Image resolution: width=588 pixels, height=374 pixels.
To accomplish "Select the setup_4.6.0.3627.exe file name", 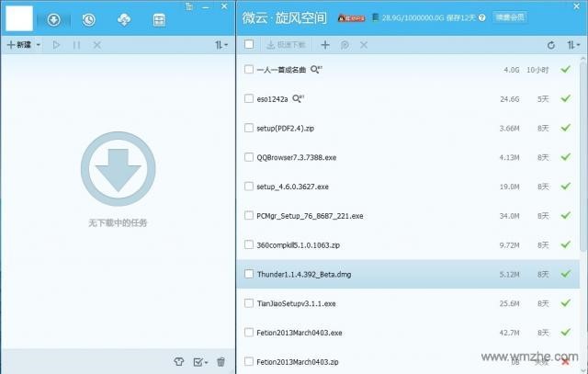I will (292, 187).
